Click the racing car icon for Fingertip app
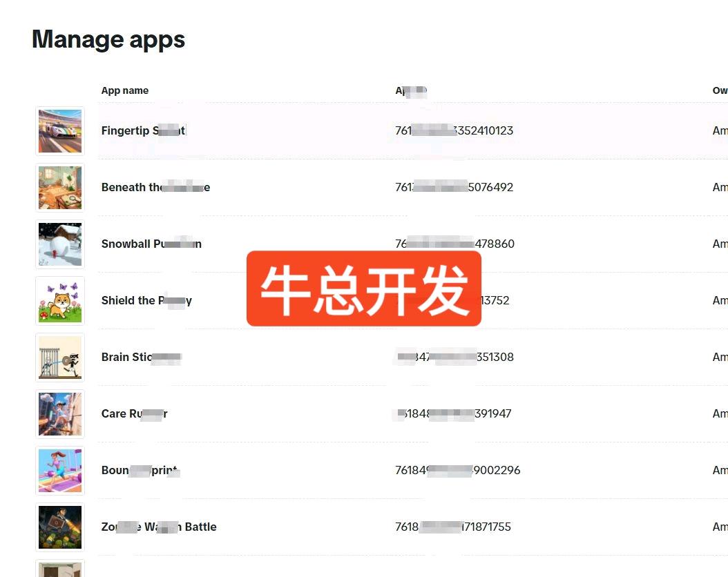The height and width of the screenshot is (577, 728). (60, 131)
